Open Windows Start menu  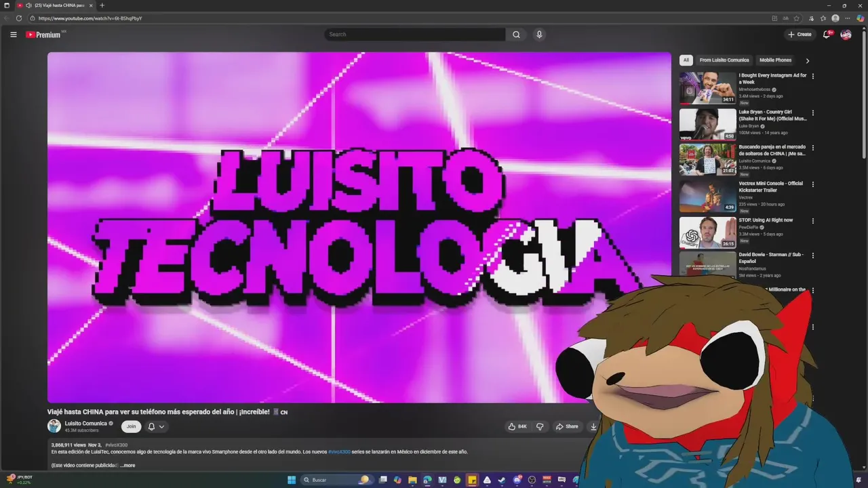tap(292, 480)
